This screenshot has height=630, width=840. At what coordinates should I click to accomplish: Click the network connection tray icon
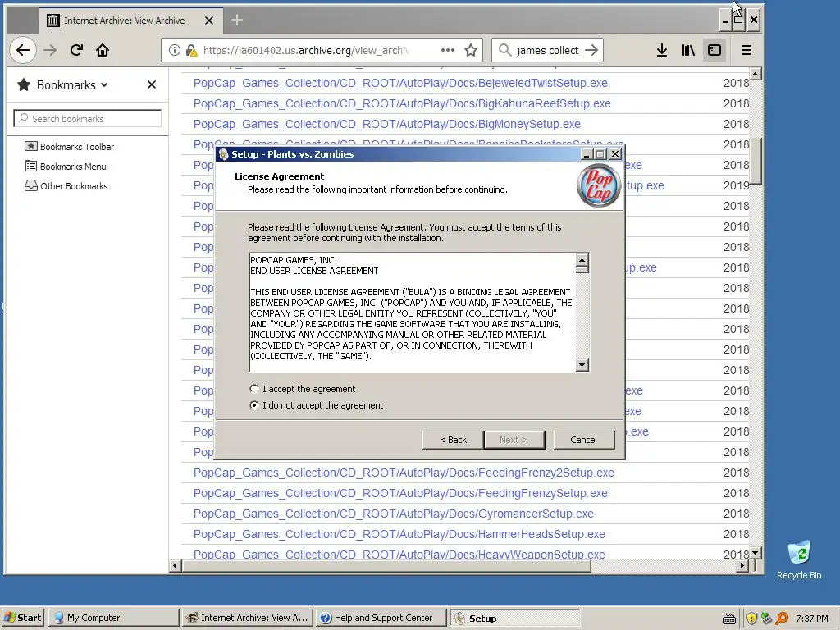(767, 619)
